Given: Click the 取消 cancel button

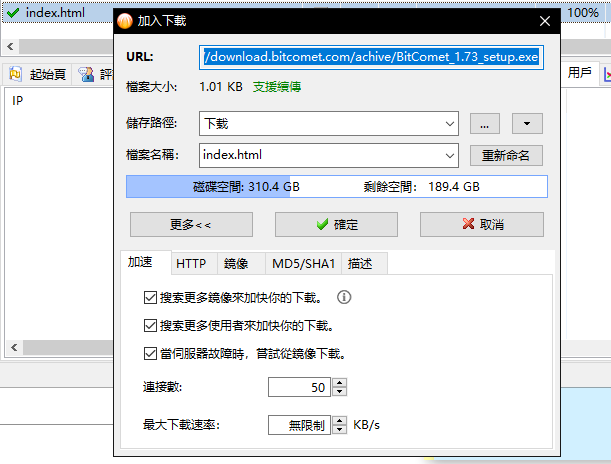Looking at the screenshot, I should tap(482, 224).
